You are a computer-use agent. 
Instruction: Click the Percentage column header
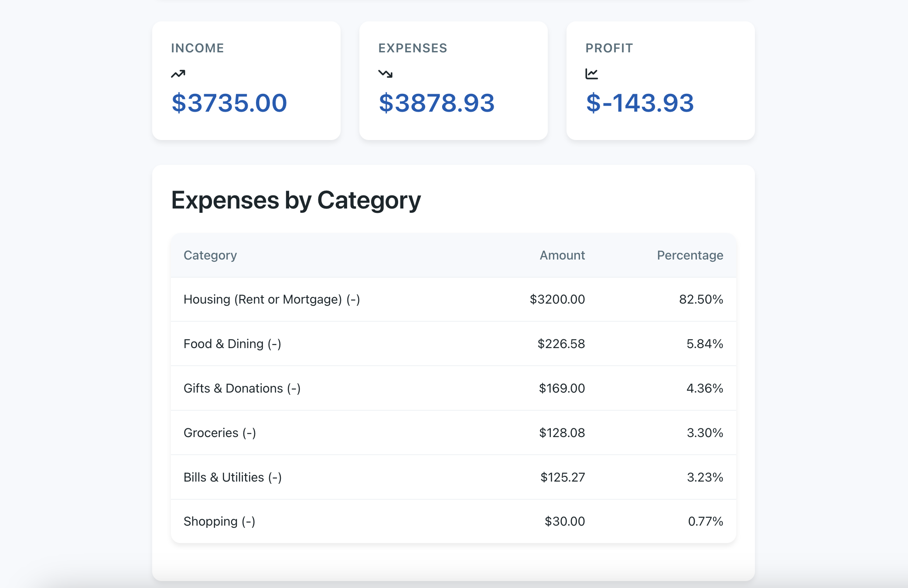pyautogui.click(x=690, y=255)
